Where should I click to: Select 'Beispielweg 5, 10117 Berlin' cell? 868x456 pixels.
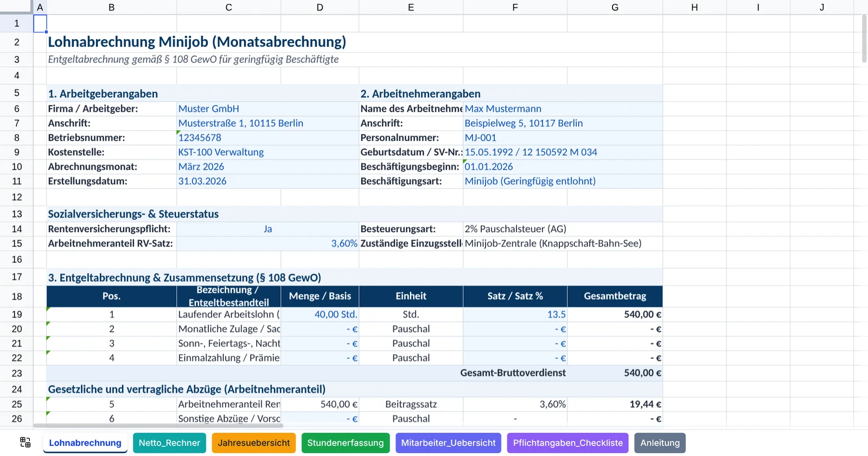[x=563, y=123]
